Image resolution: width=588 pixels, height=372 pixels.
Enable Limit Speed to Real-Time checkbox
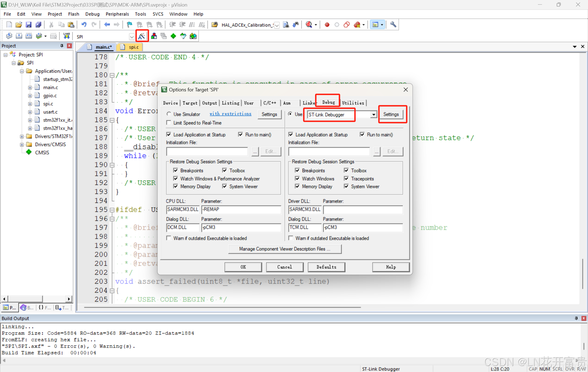169,123
